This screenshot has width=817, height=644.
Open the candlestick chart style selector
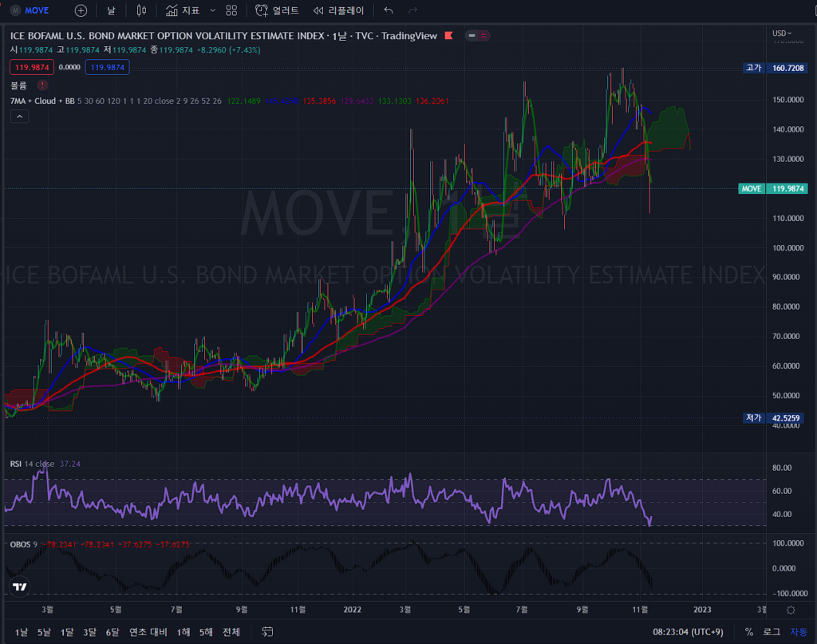pos(141,10)
